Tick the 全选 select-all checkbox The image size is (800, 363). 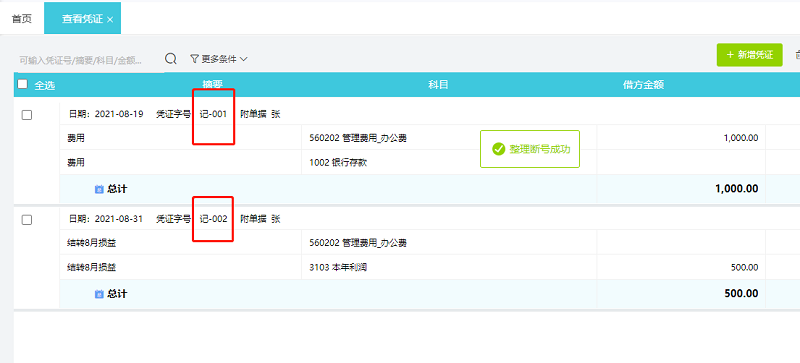(x=22, y=84)
